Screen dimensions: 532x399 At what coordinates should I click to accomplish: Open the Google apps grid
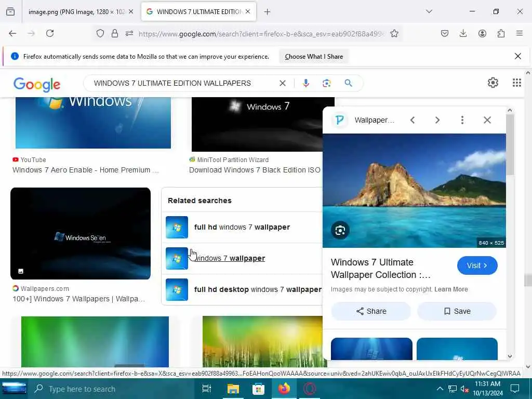(517, 83)
